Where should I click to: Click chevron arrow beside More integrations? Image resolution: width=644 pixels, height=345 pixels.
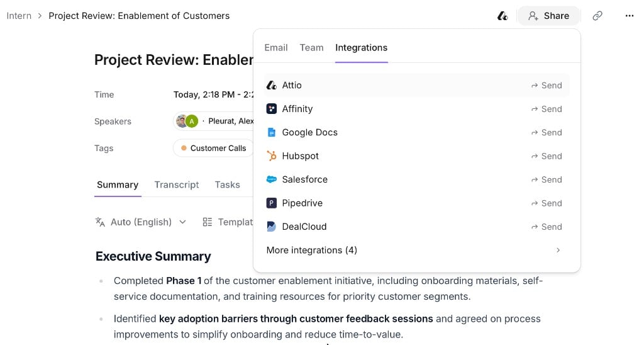coord(558,250)
